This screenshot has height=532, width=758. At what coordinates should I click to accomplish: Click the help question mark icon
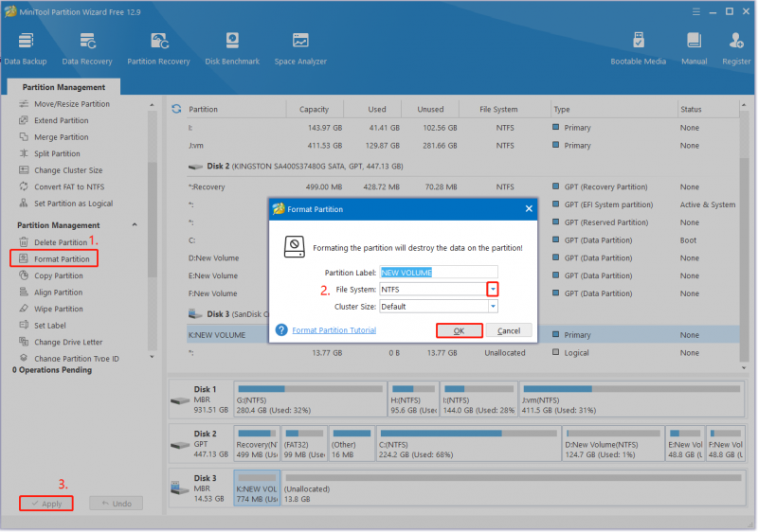(281, 330)
